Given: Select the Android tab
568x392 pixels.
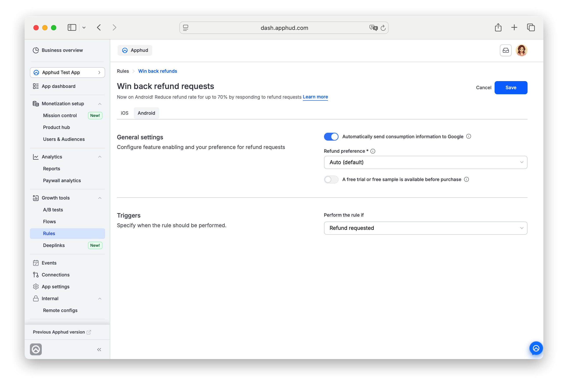Looking at the screenshot, I should [146, 113].
